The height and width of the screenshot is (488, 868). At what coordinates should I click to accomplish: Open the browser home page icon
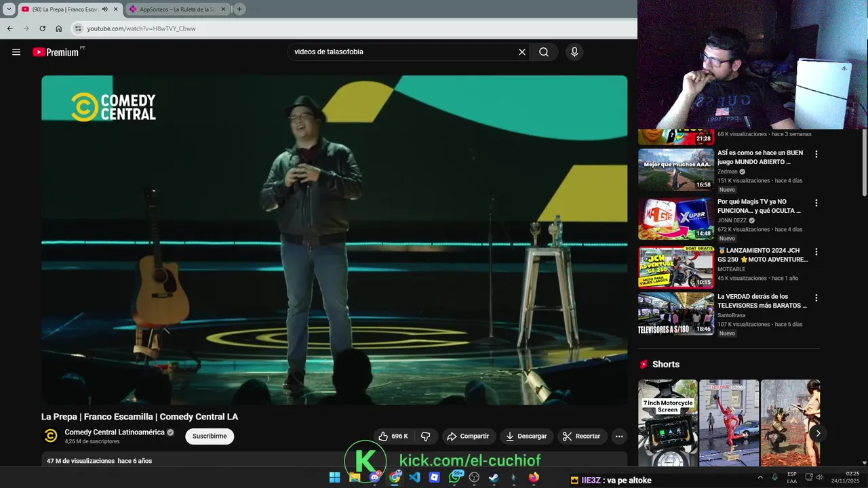(x=59, y=28)
